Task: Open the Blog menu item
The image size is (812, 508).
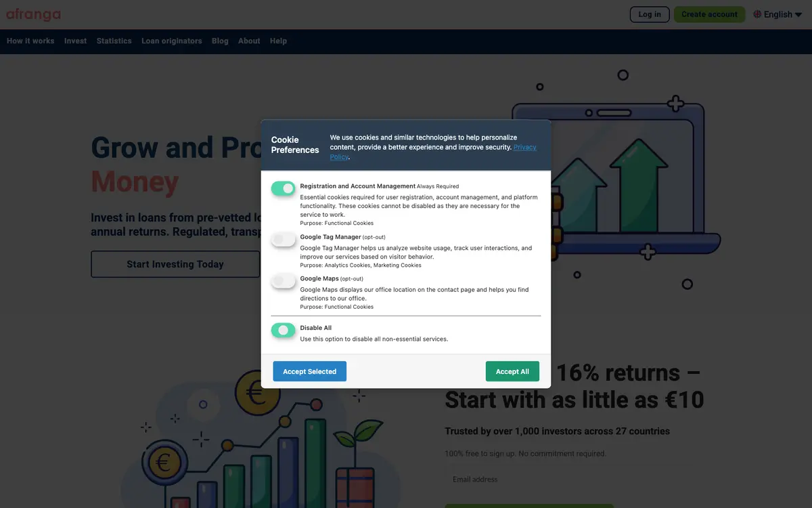Action: [x=220, y=41]
